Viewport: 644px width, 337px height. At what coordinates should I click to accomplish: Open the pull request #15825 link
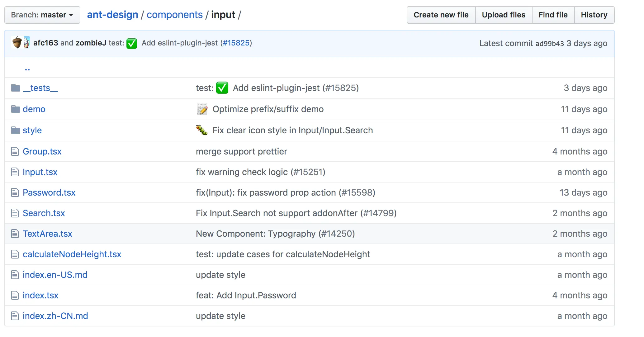point(236,43)
